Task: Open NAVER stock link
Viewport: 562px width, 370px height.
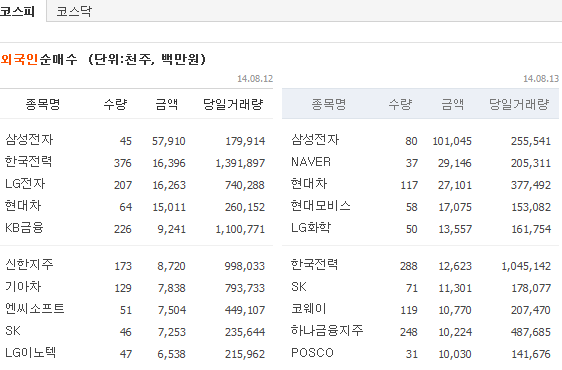Action: [x=311, y=162]
